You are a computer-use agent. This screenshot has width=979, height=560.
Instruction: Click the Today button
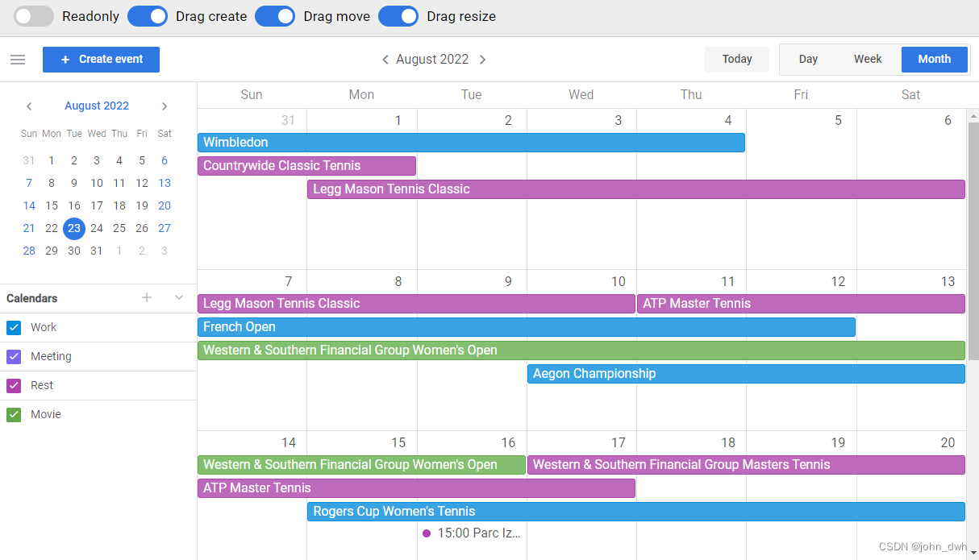[736, 59]
